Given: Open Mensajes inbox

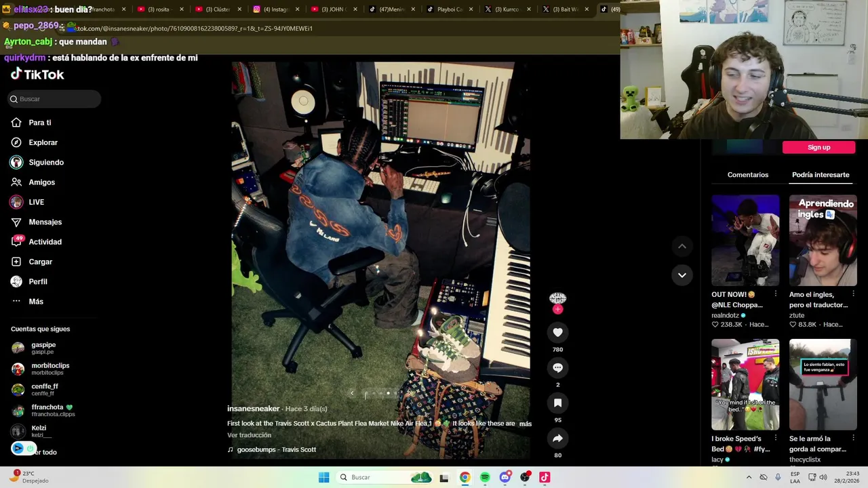Looking at the screenshot, I should [45, 222].
